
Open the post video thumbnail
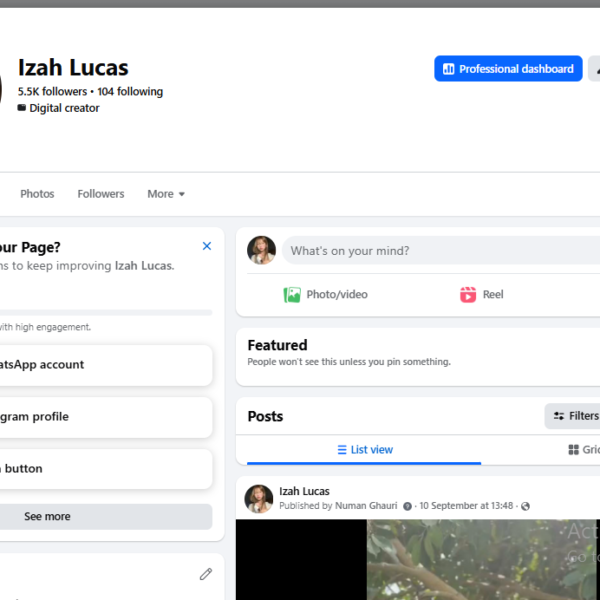(418, 559)
